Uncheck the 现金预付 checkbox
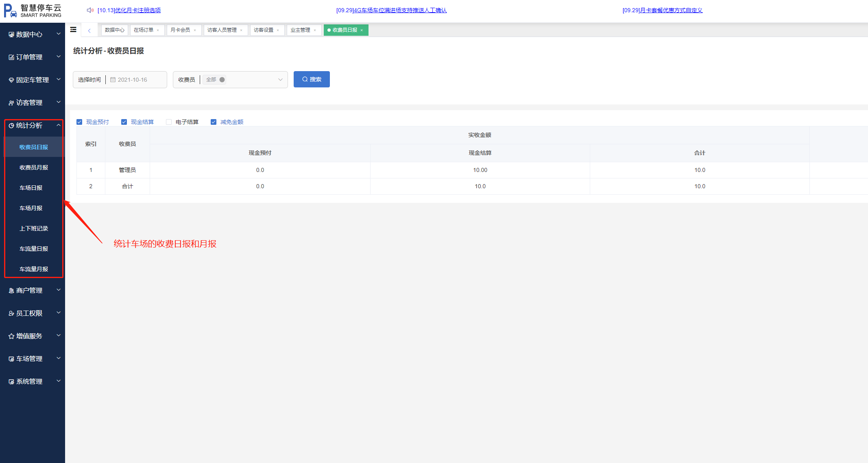The height and width of the screenshot is (463, 868). click(x=79, y=122)
